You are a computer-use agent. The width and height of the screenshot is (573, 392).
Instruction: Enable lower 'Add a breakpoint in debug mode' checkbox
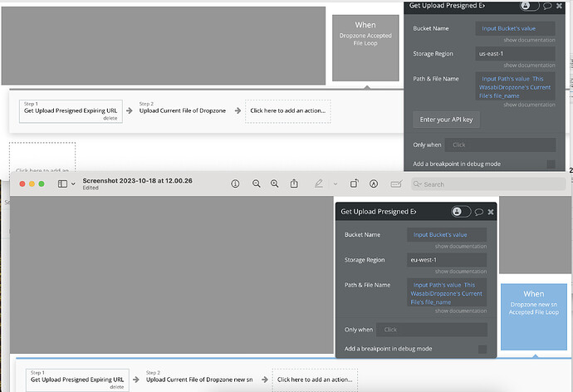pyautogui.click(x=482, y=349)
